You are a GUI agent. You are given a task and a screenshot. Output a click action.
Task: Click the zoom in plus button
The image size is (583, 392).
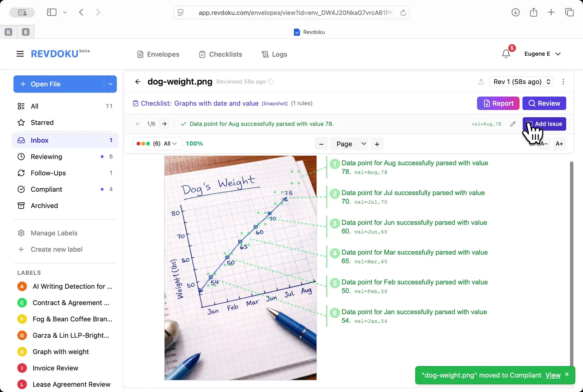[377, 144]
